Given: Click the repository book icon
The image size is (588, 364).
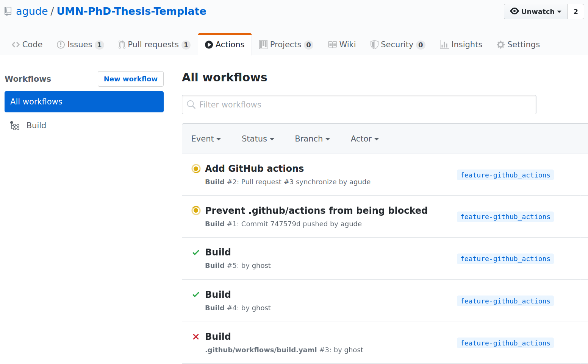Looking at the screenshot, I should (8, 12).
